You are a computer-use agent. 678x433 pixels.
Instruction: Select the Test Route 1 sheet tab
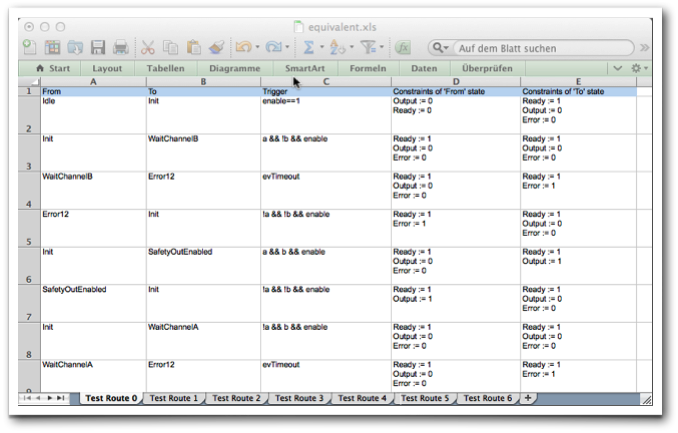click(173, 398)
